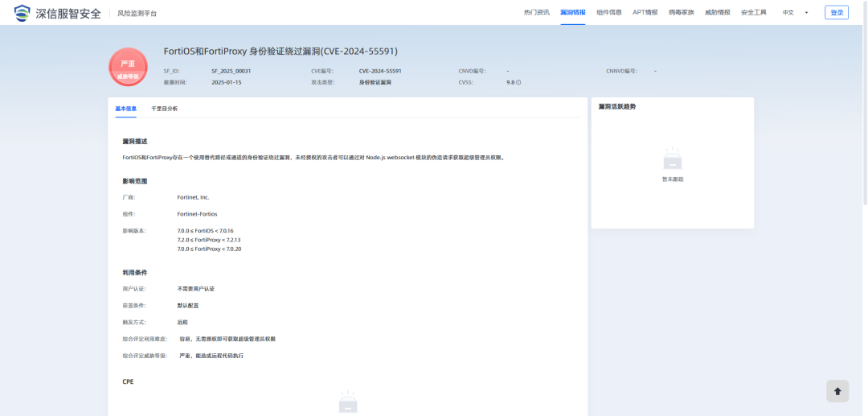Open the 热门资讯 menu item
Image resolution: width=868 pixels, height=416 pixels.
click(x=536, y=12)
